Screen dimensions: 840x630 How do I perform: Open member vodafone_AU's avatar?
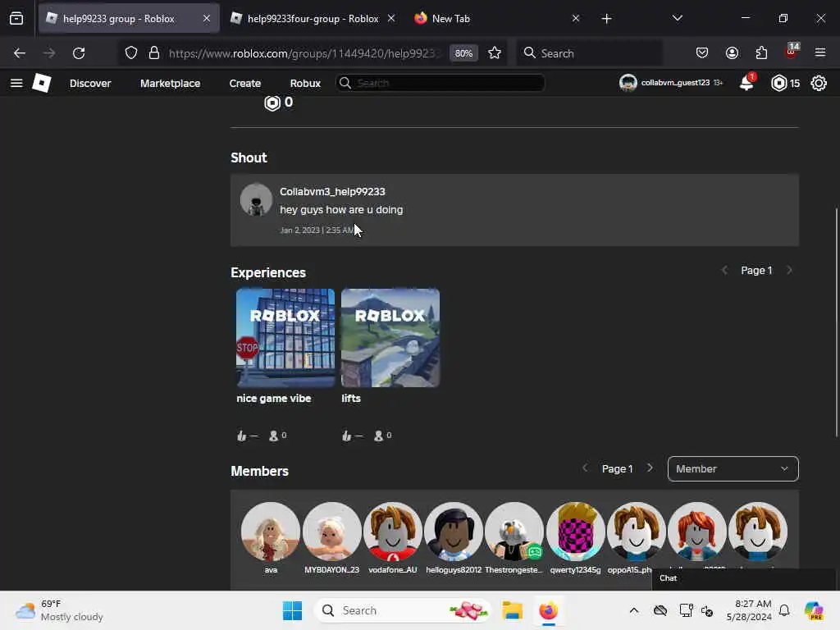[393, 531]
